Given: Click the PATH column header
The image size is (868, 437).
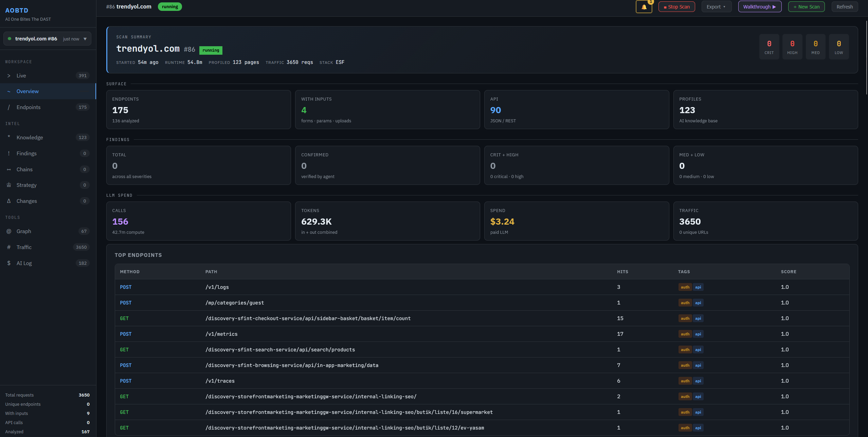Looking at the screenshot, I should click(x=211, y=272).
